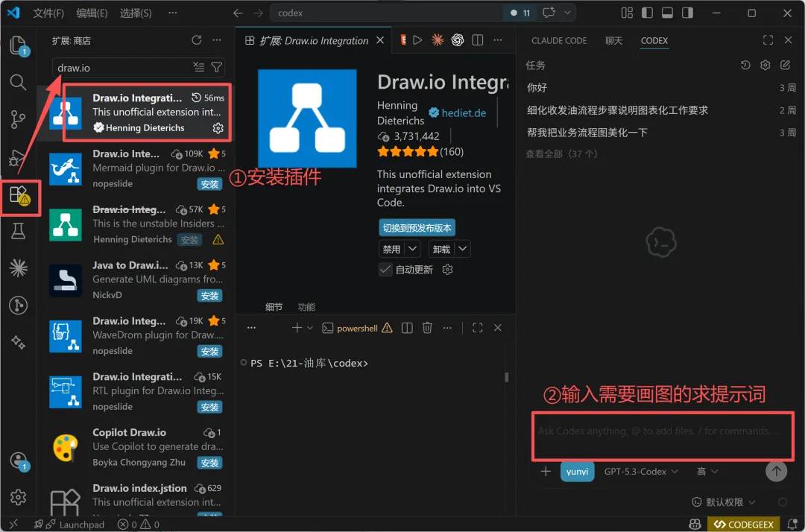Switch to the 细节 tab

pos(274,307)
